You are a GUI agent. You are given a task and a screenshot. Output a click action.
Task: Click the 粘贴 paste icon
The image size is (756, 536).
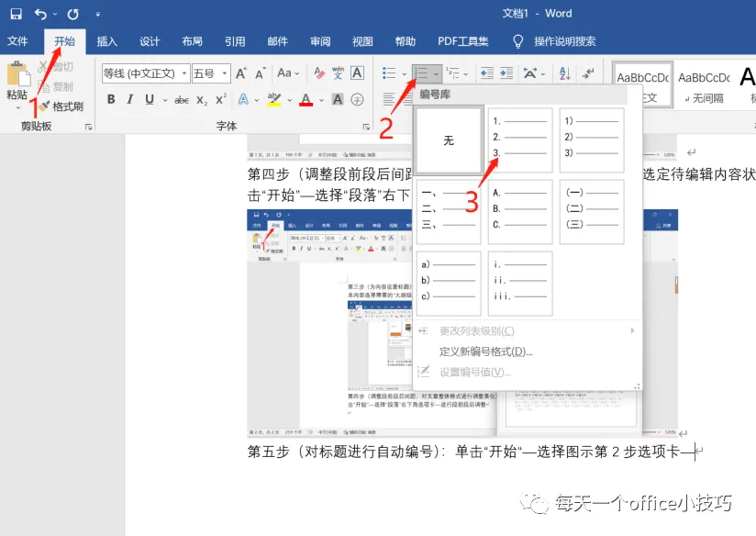[x=18, y=73]
